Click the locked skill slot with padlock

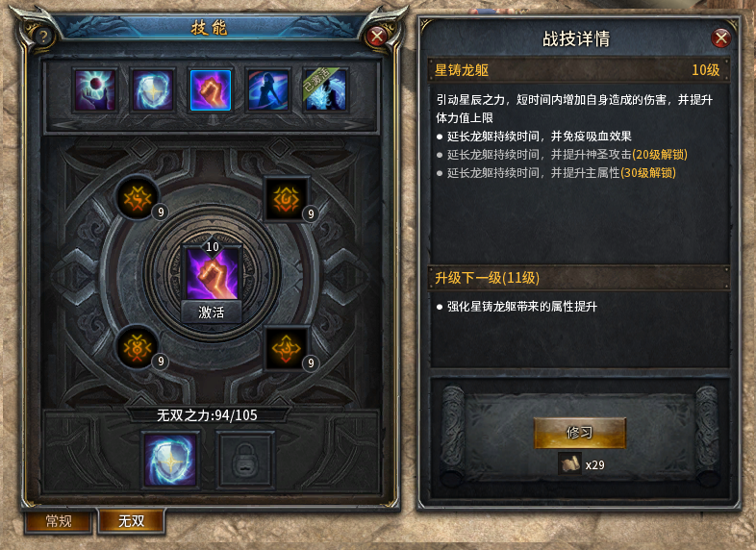click(245, 460)
